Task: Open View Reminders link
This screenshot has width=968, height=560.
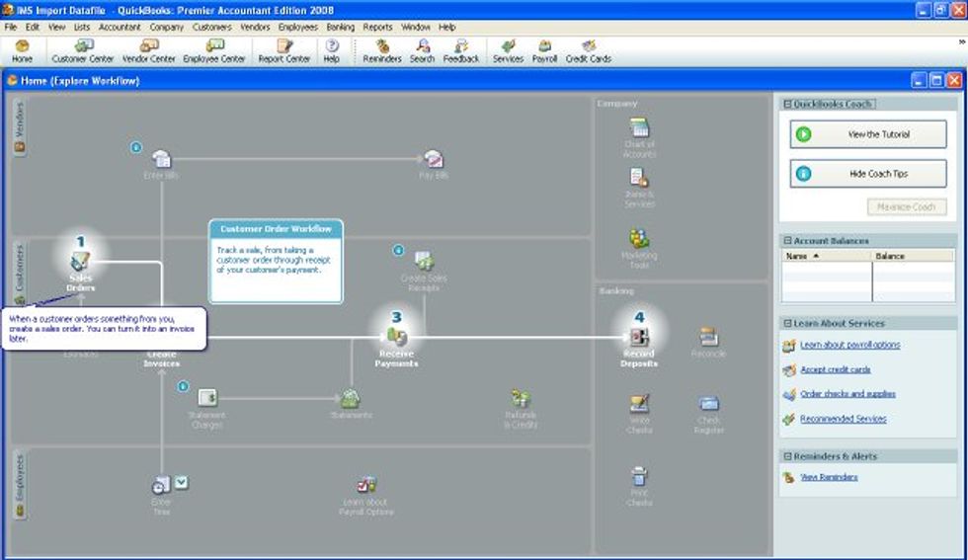Action: 829,477
